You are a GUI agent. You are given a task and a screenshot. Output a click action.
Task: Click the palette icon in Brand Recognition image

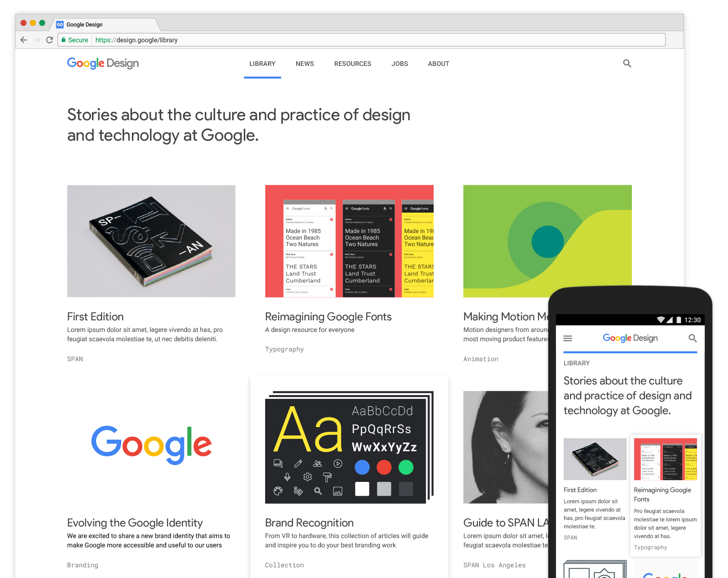pos(278,491)
